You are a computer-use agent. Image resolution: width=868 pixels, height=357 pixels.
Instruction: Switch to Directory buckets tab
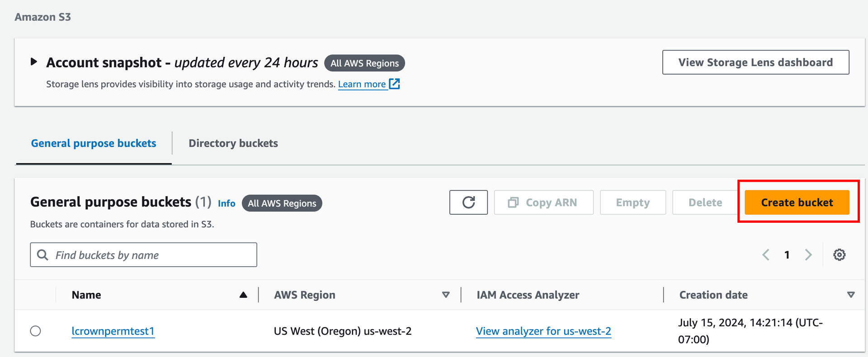coord(233,143)
